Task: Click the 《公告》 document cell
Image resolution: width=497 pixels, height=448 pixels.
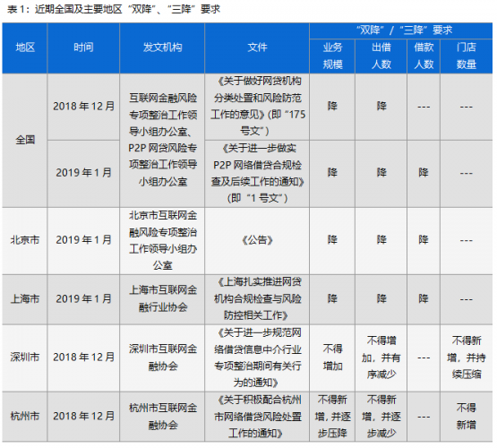Action: coord(257,241)
